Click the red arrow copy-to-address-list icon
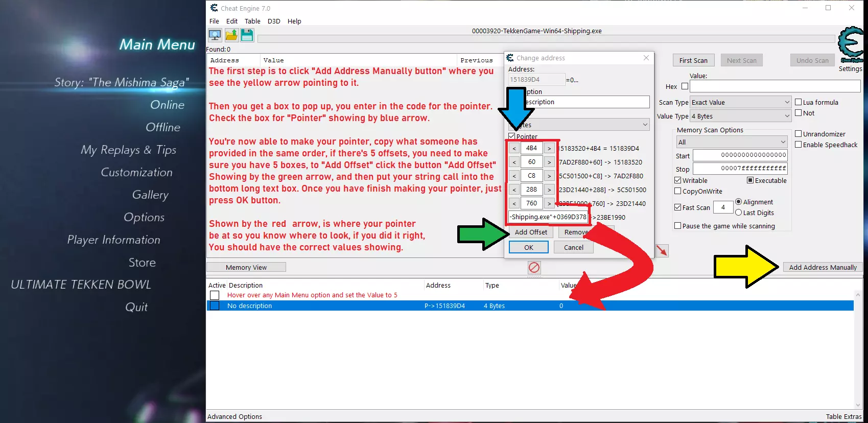The width and height of the screenshot is (868, 423). pos(662,250)
